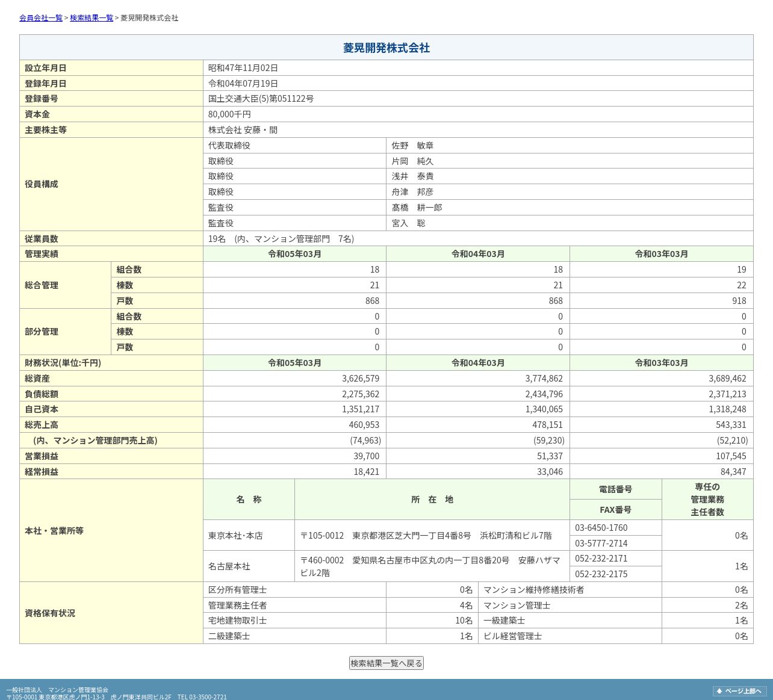The width and height of the screenshot is (773, 700).
Task: Select the phone number 052-232-2171
Action: 601,559
